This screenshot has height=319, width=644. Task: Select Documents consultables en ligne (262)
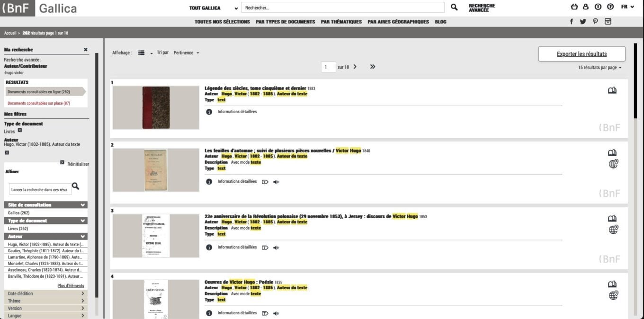(x=45, y=92)
